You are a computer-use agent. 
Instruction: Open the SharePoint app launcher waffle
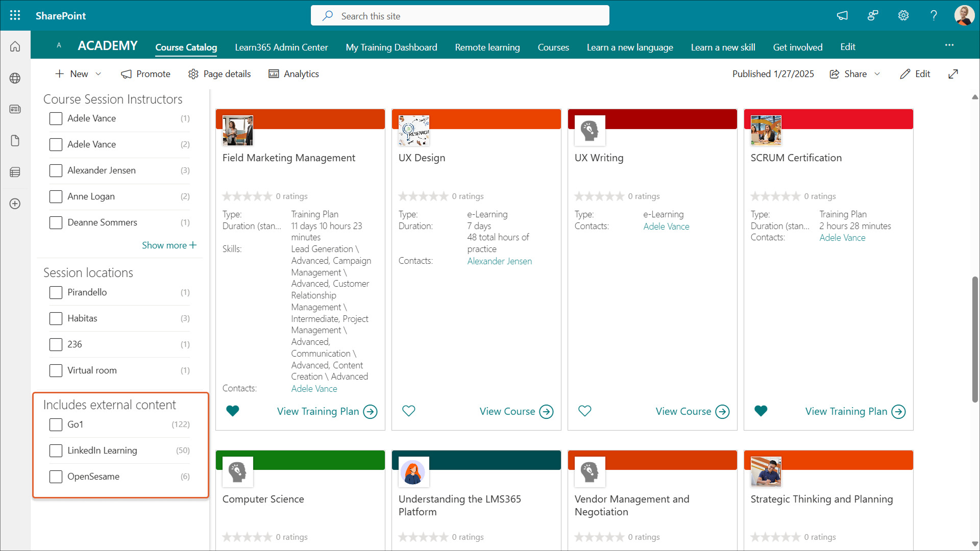click(x=15, y=15)
